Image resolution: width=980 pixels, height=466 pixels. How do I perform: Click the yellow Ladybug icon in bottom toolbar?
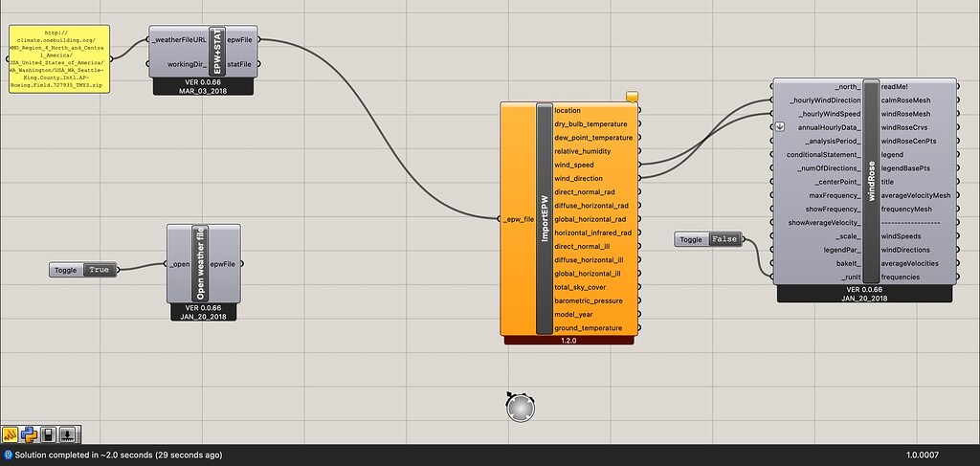(11, 433)
